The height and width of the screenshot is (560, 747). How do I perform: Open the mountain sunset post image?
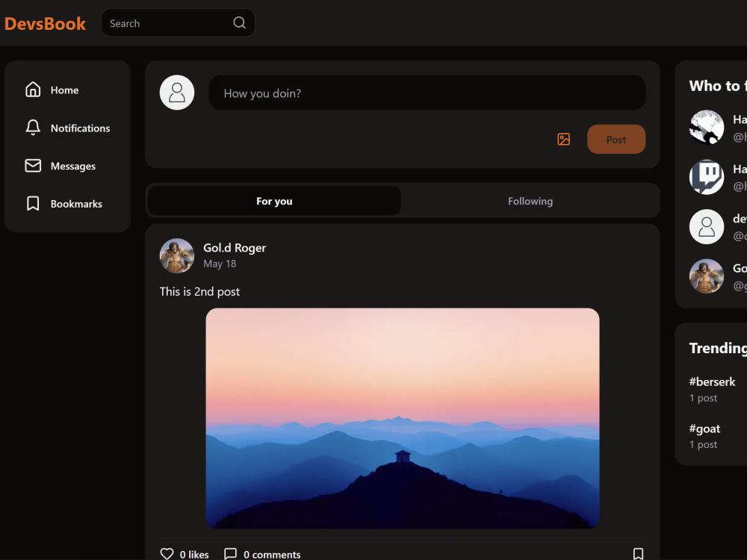tap(403, 418)
